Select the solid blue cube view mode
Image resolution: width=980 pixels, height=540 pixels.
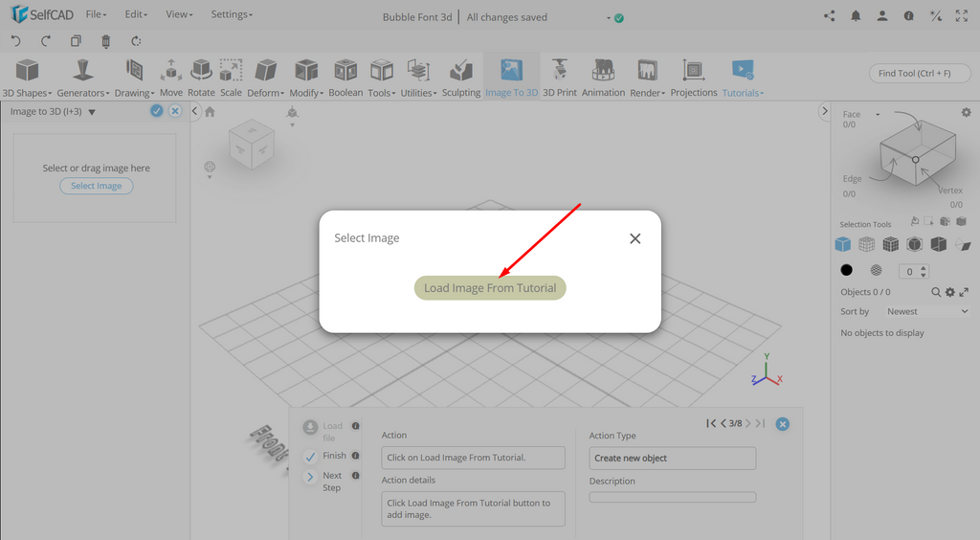pos(842,244)
